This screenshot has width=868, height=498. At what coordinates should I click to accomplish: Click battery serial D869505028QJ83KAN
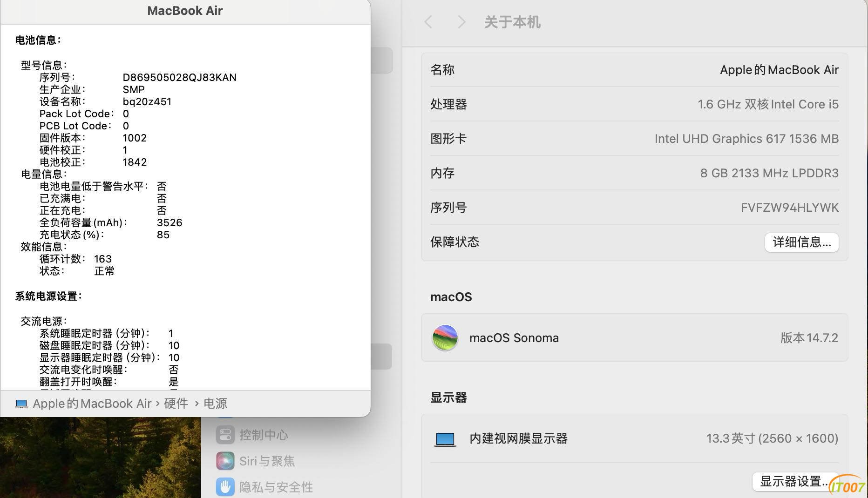click(179, 77)
